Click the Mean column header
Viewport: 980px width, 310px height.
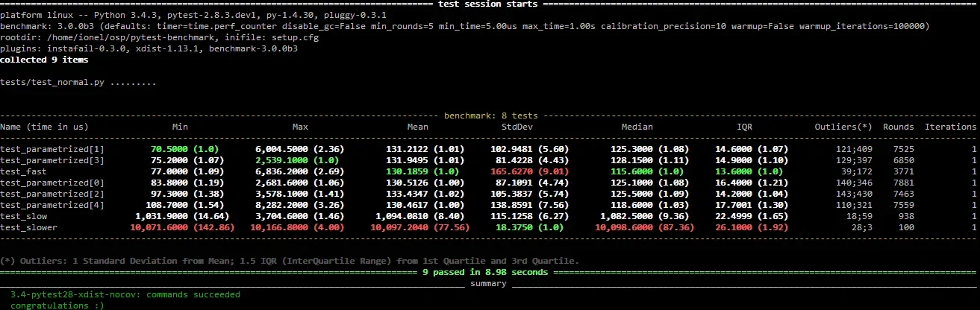(x=416, y=127)
